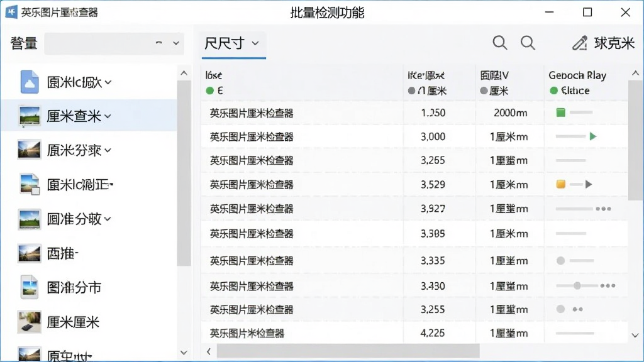Select the 厘米厘米 sidebar entry
644x362 pixels.
pos(73,322)
